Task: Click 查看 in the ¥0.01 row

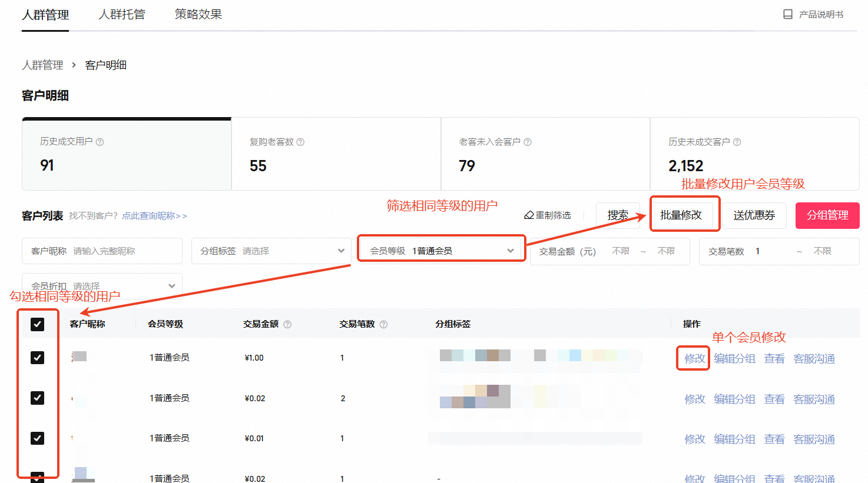Action: click(774, 439)
